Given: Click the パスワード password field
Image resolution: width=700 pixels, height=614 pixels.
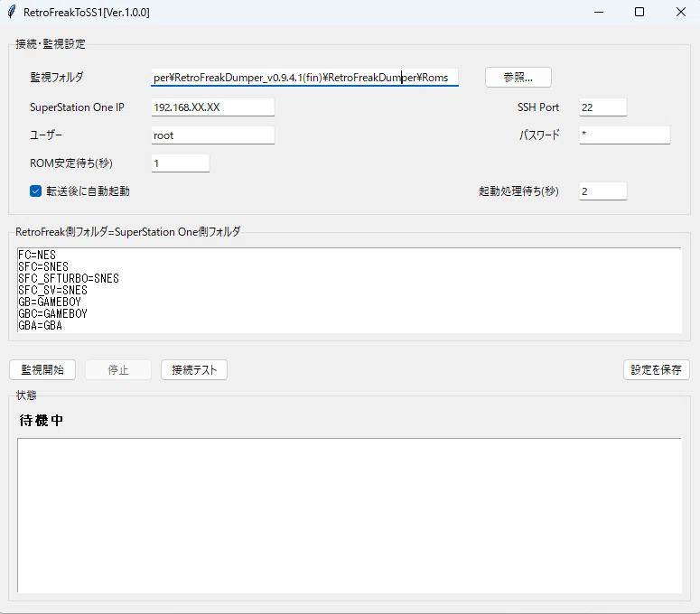Looking at the screenshot, I should tap(624, 135).
